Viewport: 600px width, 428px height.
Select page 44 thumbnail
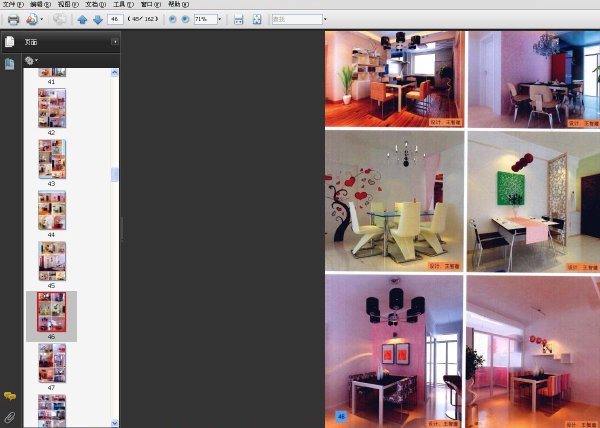52,210
